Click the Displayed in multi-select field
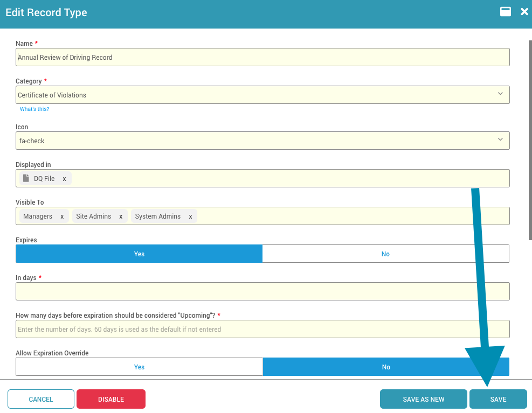Image resolution: width=532 pixels, height=413 pixels. (291, 179)
